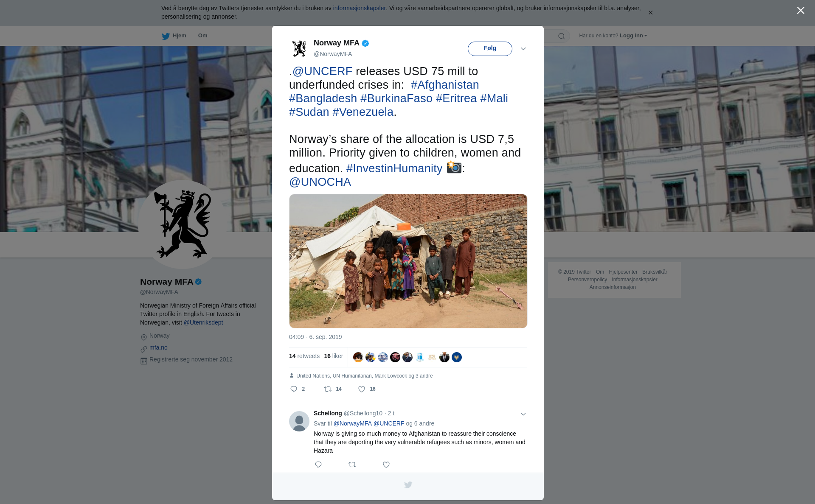The image size is (815, 504).
Task: Open the chevron menu on Schellong's reply
Action: (x=523, y=414)
